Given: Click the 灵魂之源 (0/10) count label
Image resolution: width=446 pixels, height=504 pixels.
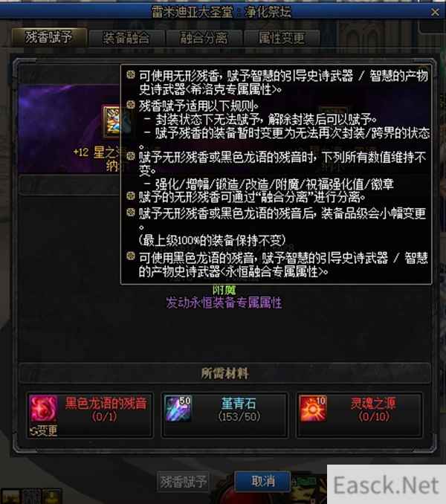Looking at the screenshot, I should pos(374,417).
